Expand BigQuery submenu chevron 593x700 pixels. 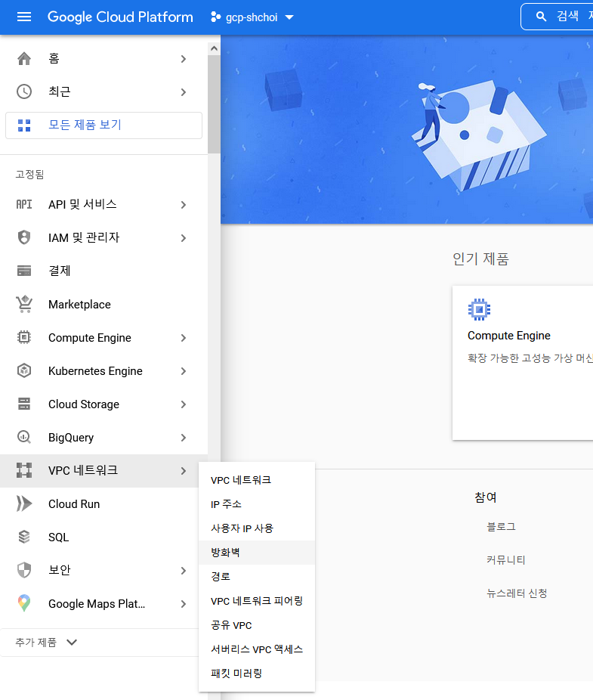(x=184, y=438)
